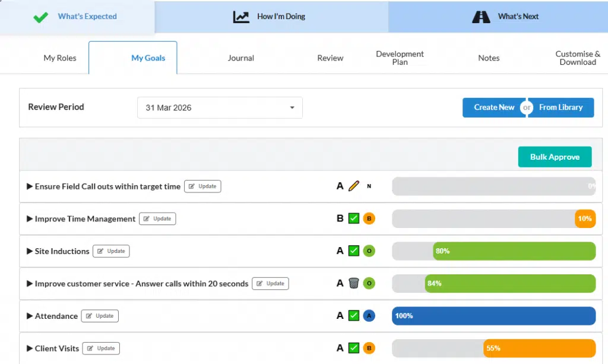Open the Notes tab

tap(489, 58)
